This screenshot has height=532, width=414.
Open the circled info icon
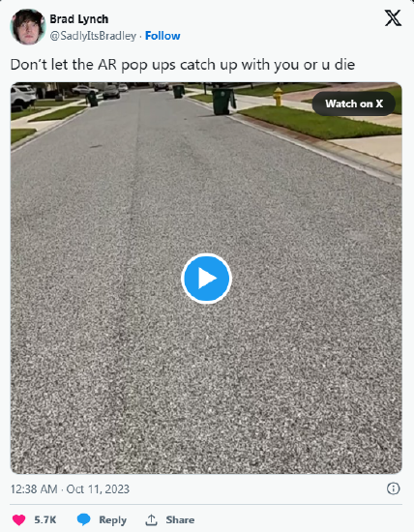coord(394,488)
